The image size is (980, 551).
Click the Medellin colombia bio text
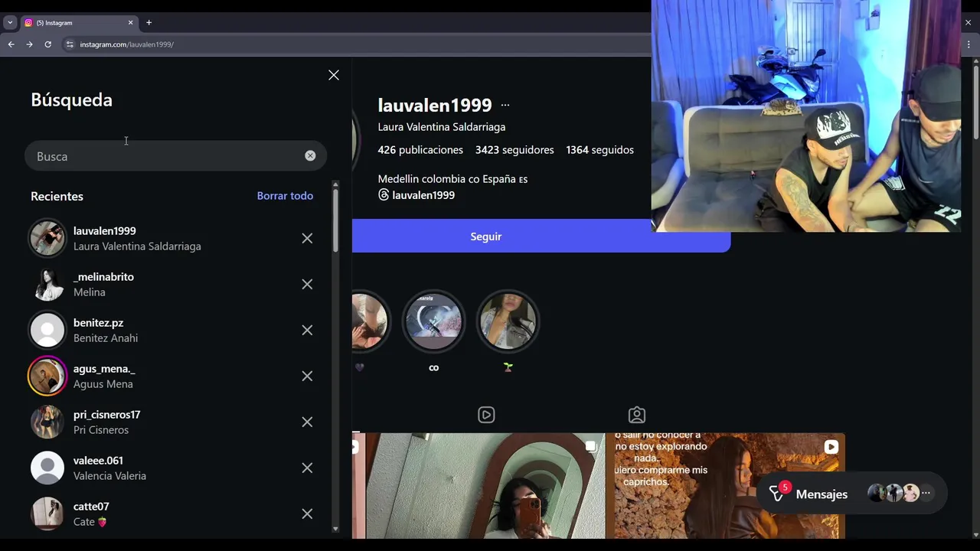pyautogui.click(x=452, y=179)
